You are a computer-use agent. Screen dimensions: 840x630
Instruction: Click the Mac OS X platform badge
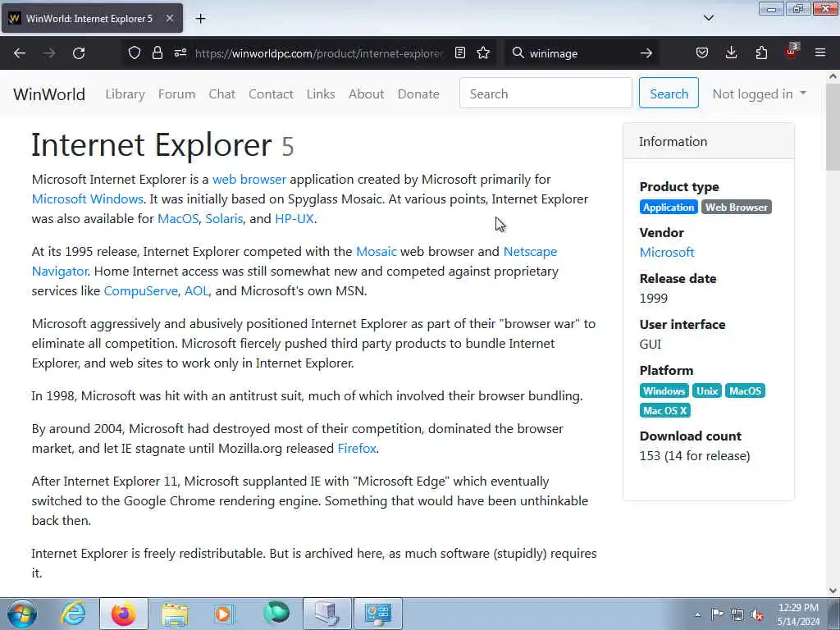click(664, 411)
